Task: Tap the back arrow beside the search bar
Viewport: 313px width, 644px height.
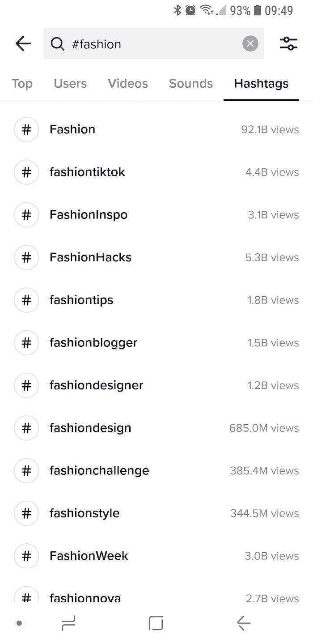Action: (x=23, y=43)
